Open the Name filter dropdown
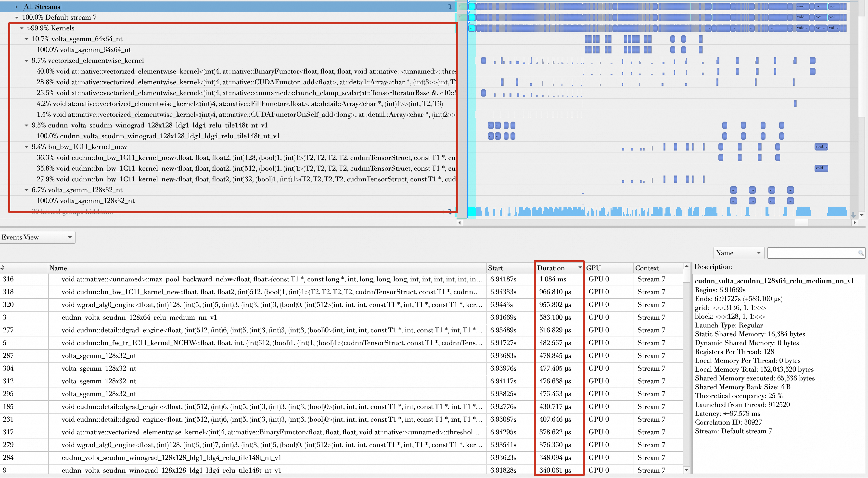The height and width of the screenshot is (478, 868). 738,253
